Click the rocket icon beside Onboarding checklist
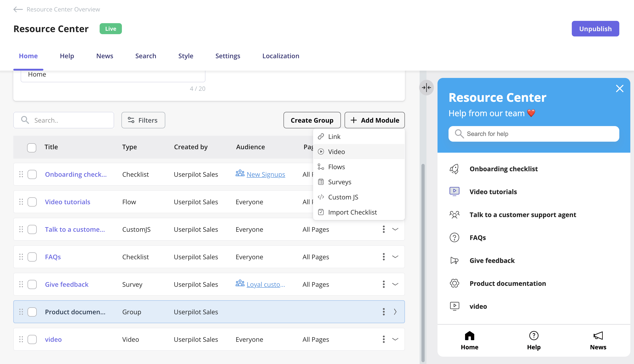 (x=454, y=169)
